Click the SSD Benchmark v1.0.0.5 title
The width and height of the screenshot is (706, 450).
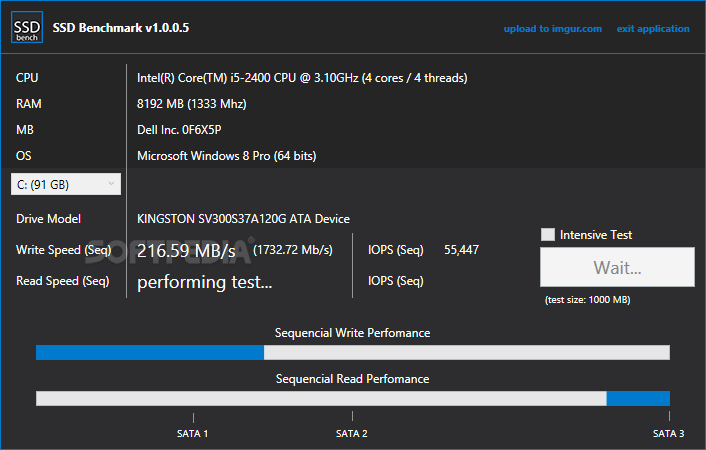click(121, 28)
